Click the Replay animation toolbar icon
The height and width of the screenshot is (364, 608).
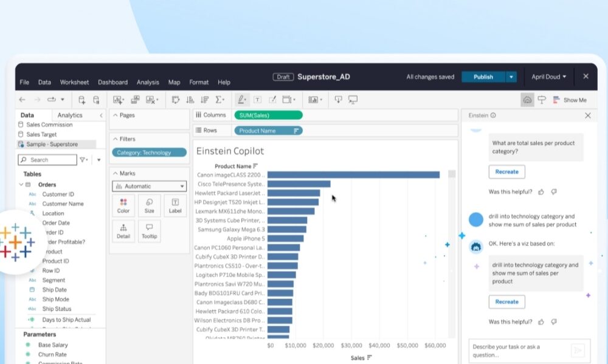coord(52,100)
